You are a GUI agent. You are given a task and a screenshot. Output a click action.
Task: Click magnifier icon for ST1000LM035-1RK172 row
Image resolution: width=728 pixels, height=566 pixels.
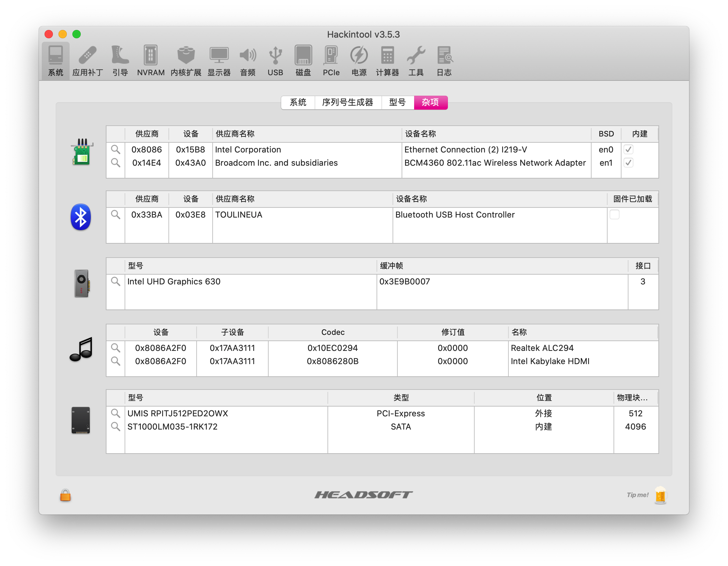point(116,426)
